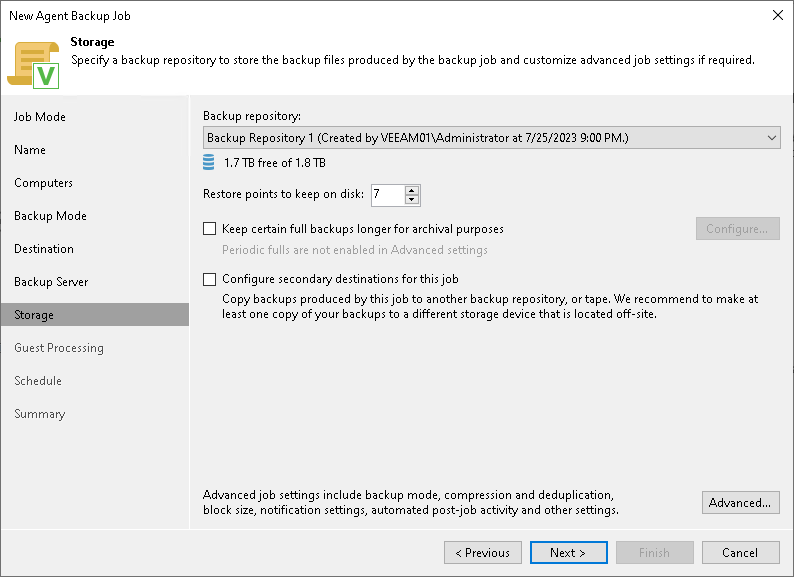Cancel the backup job wizard
The height and width of the screenshot is (577, 794).
(x=740, y=552)
